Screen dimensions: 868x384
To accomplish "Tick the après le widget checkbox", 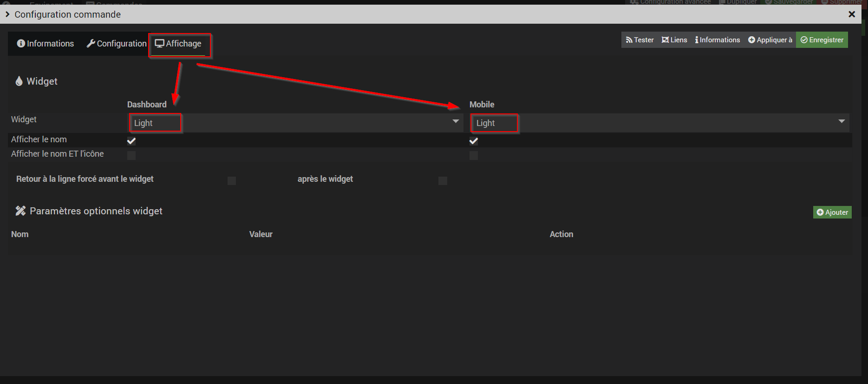I will pyautogui.click(x=443, y=180).
